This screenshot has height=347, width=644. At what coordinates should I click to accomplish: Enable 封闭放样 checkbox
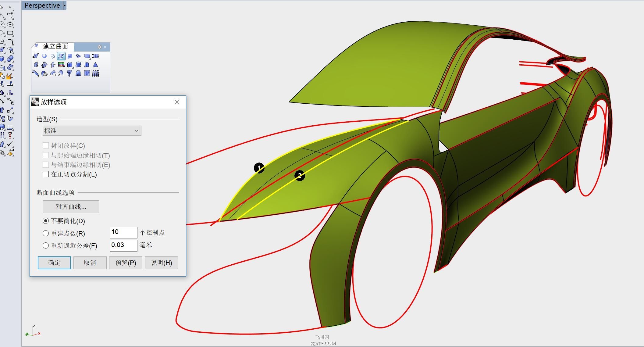[45, 145]
